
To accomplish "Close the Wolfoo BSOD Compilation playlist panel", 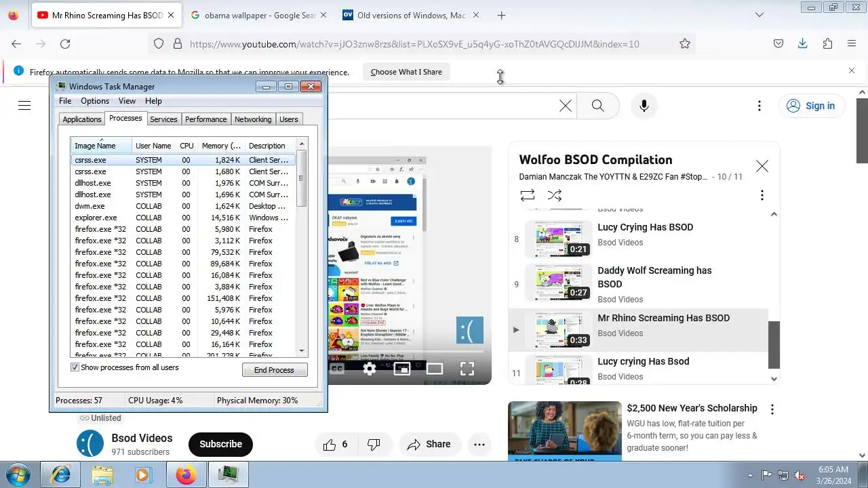I will pos(762,166).
